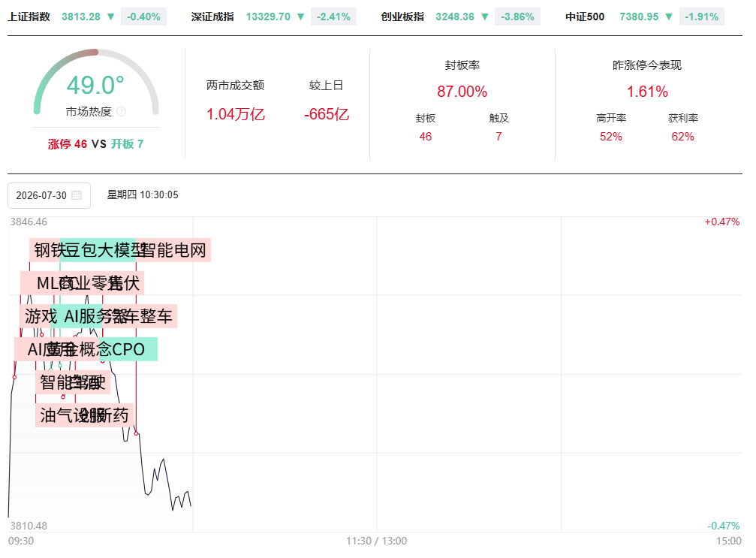
Task: Click the 涨停 46 count link
Action: pyautogui.click(x=68, y=143)
